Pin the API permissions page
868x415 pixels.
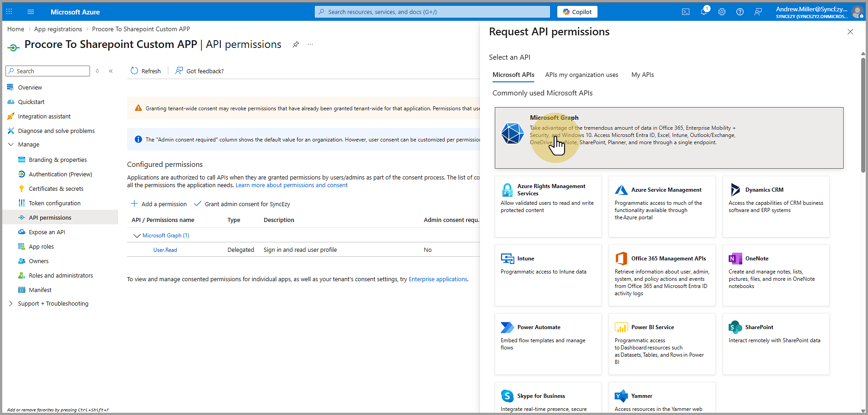[295, 44]
